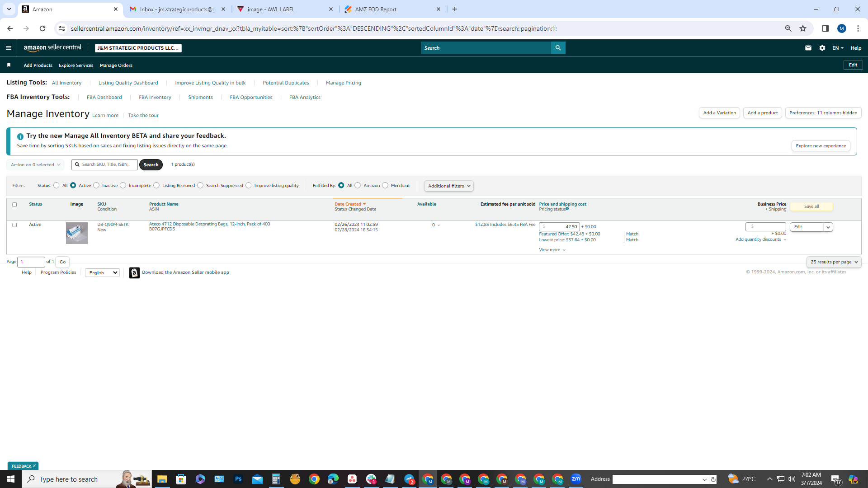The height and width of the screenshot is (488, 868).
Task: Open the 25 results per page dropdown
Action: (x=834, y=262)
